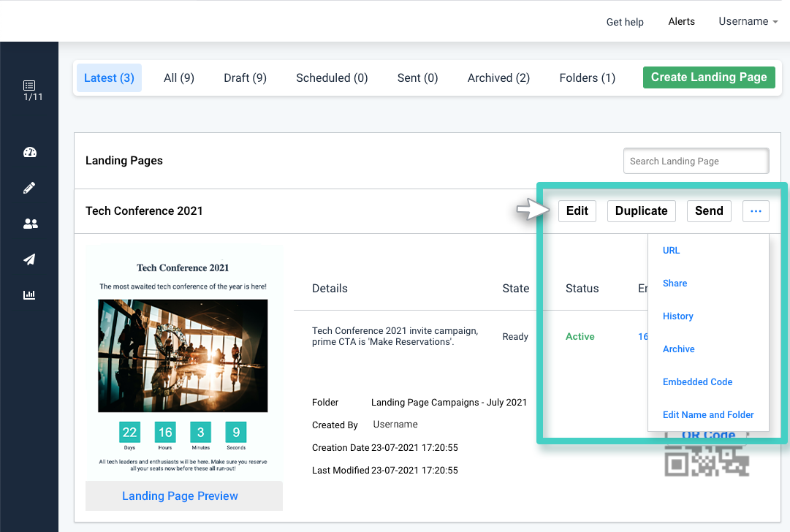Image resolution: width=790 pixels, height=532 pixels.
Task: Expand the Username account dropdown
Action: point(748,21)
